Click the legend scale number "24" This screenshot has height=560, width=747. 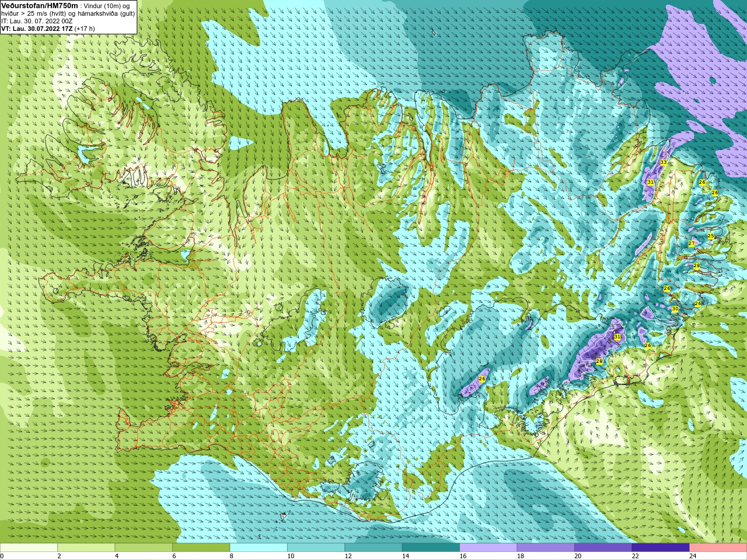pos(693,556)
